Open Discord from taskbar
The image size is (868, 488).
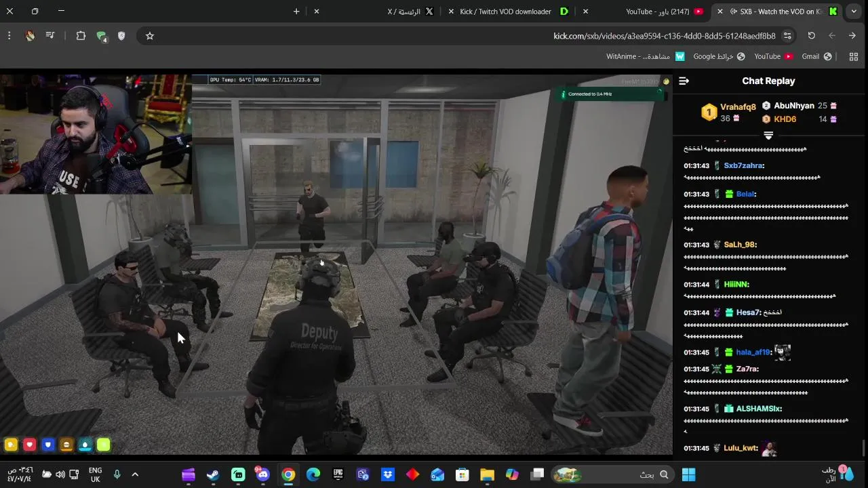click(263, 474)
